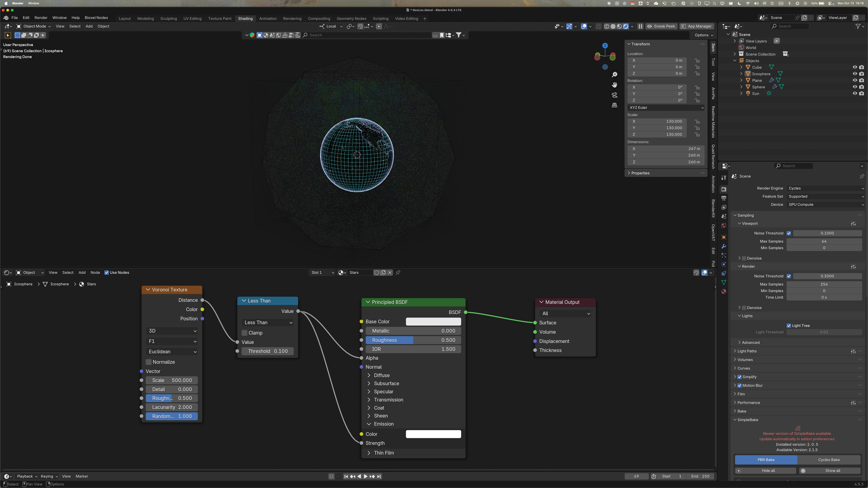Hide the Cube object via eye icon
868x488 pixels.
pyautogui.click(x=855, y=67)
